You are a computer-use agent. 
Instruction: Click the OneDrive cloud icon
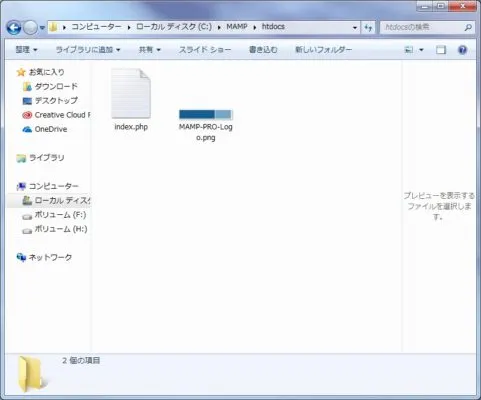tap(27, 129)
